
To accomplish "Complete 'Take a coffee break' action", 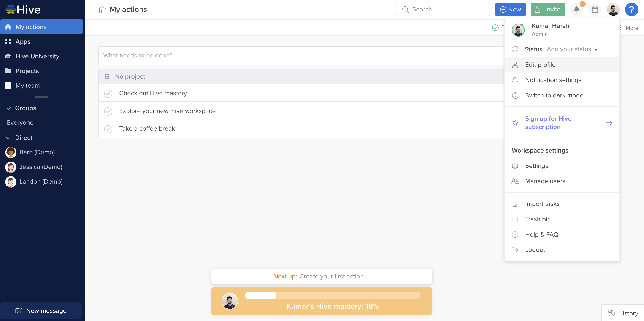I will click(x=108, y=129).
